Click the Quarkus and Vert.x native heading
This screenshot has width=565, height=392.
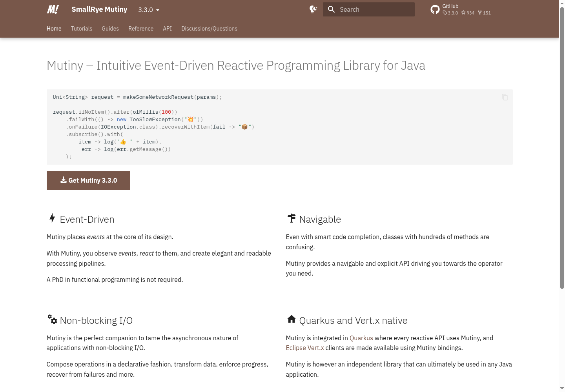347,320
